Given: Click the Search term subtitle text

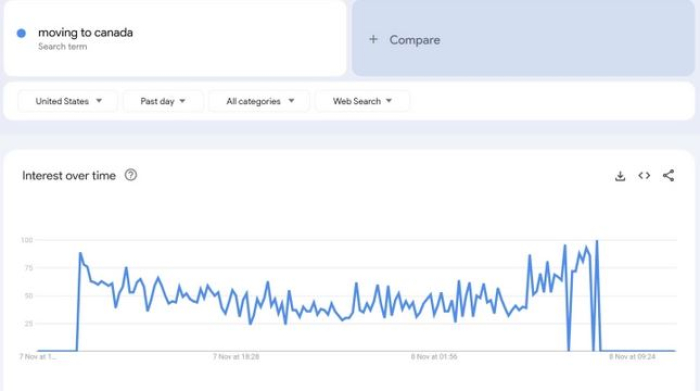Looking at the screenshot, I should (x=62, y=46).
